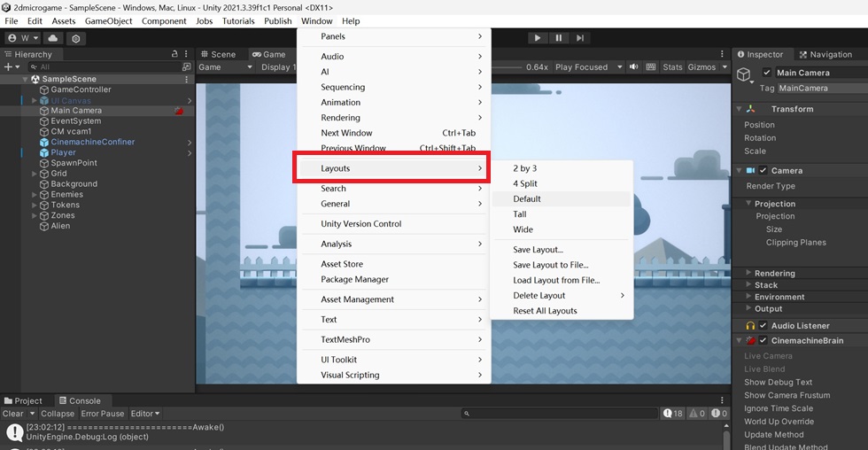The width and height of the screenshot is (868, 450).
Task: Click the Hierarchy search field
Action: (x=104, y=67)
